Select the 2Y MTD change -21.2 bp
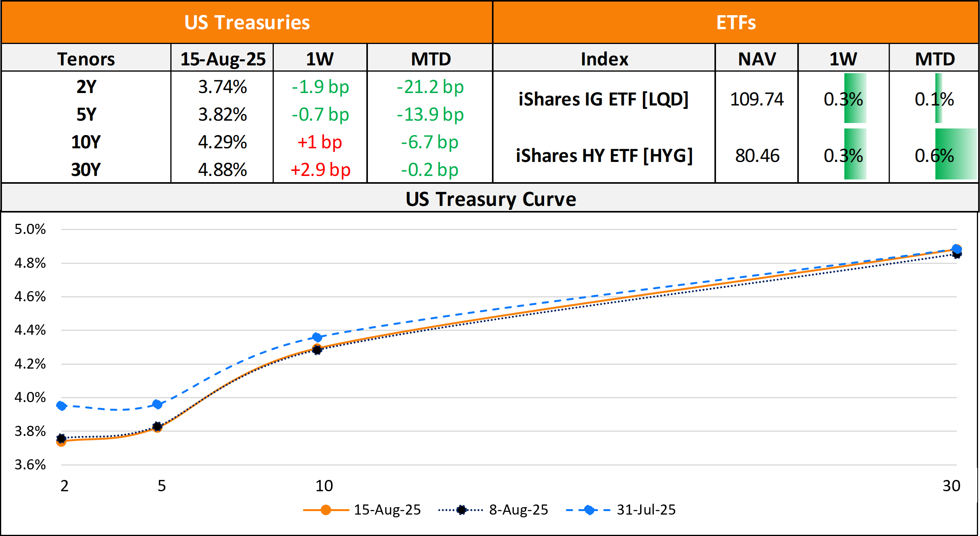Screen dimensions: 980x536 coord(430,86)
